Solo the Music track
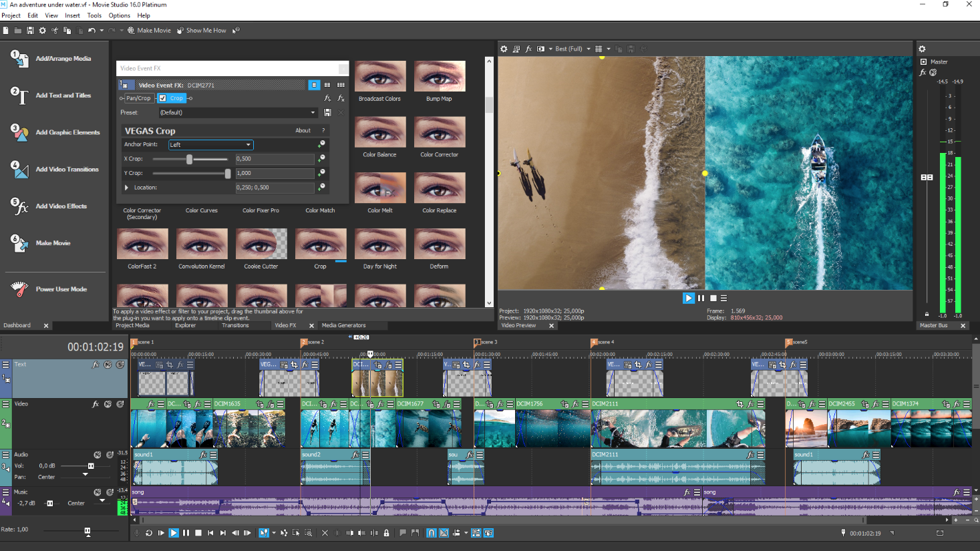The height and width of the screenshot is (551, 980). [110, 492]
